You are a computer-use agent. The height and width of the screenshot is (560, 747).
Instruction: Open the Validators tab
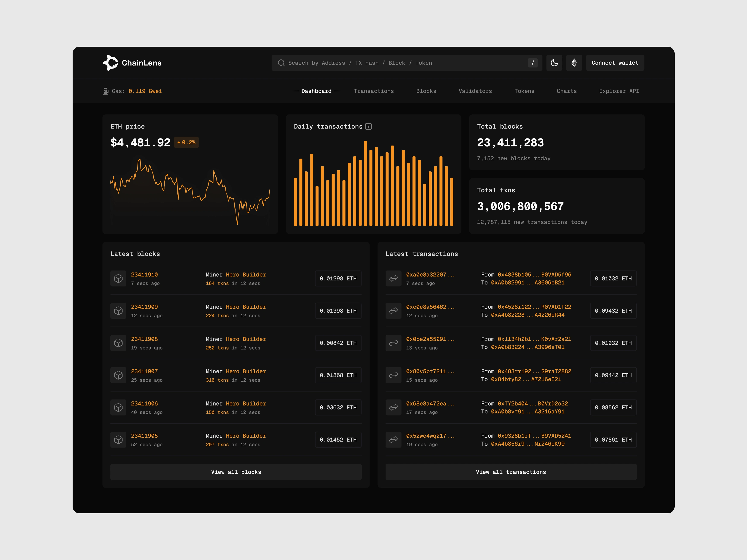pyautogui.click(x=475, y=91)
